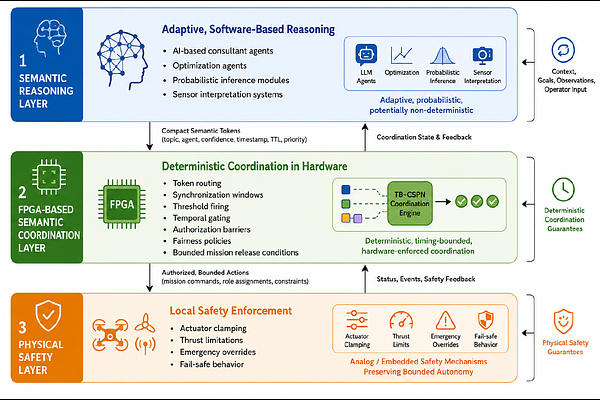Select the Actuator Clamping sliders icon
This screenshot has width=600, height=400.
tap(357, 320)
